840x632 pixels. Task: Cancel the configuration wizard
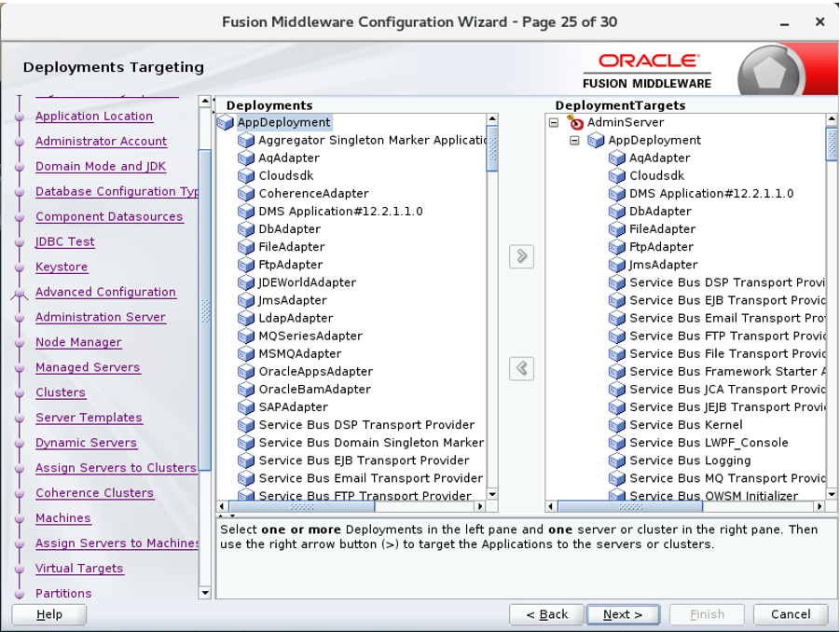791,614
